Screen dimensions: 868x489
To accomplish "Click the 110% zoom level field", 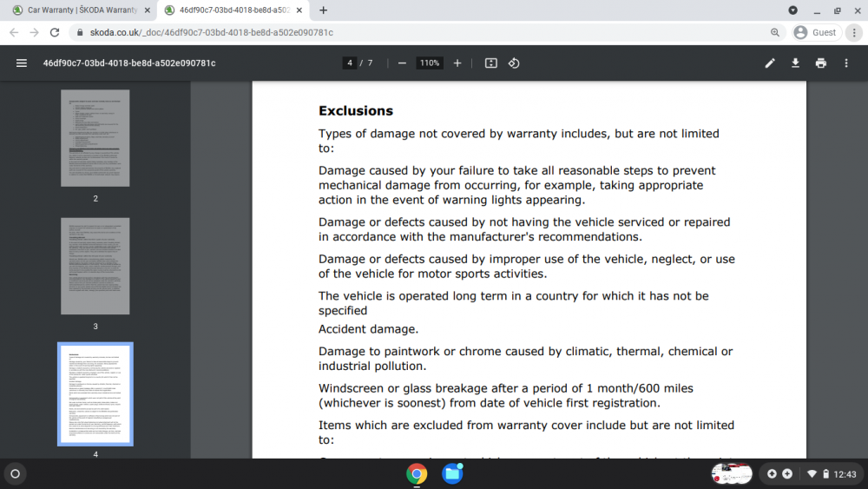I will pos(430,63).
